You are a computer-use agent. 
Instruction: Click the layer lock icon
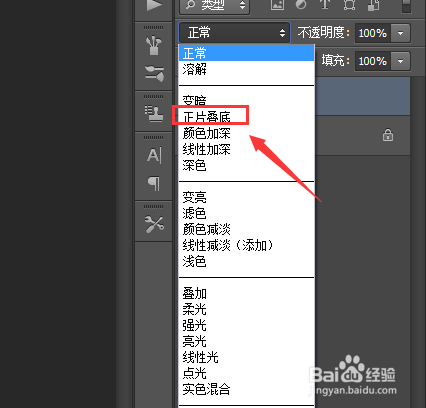point(388,135)
